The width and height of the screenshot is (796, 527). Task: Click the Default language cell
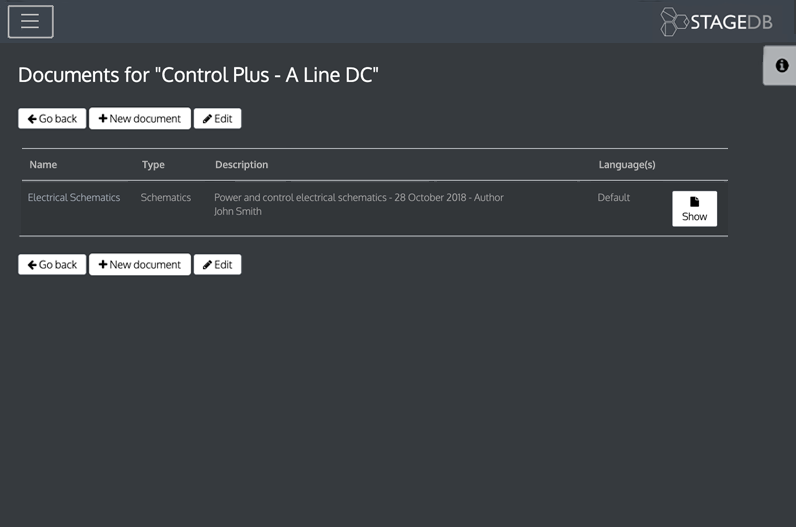(613, 198)
